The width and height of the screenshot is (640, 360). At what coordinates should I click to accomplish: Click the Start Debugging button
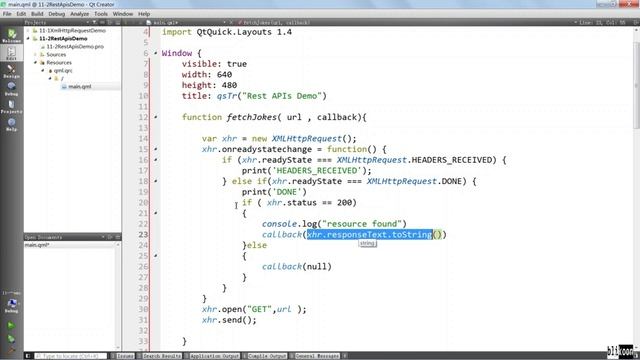coord(11,338)
